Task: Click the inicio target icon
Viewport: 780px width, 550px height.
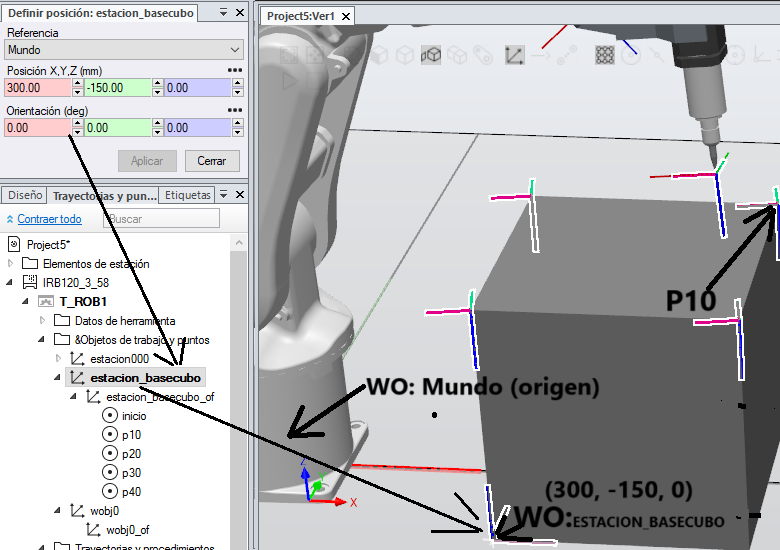Action: pos(110,416)
